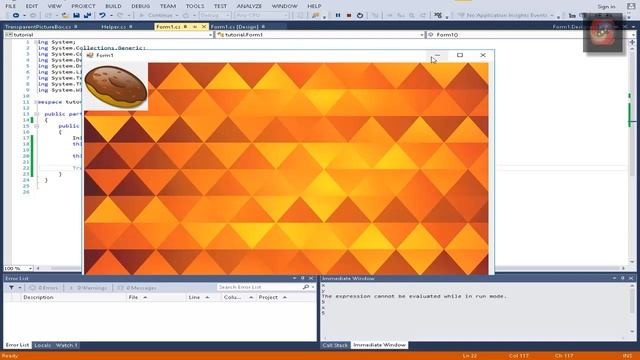Open the BUILD menu
Image resolution: width=640 pixels, height=360 pixels.
pyautogui.click(x=113, y=6)
